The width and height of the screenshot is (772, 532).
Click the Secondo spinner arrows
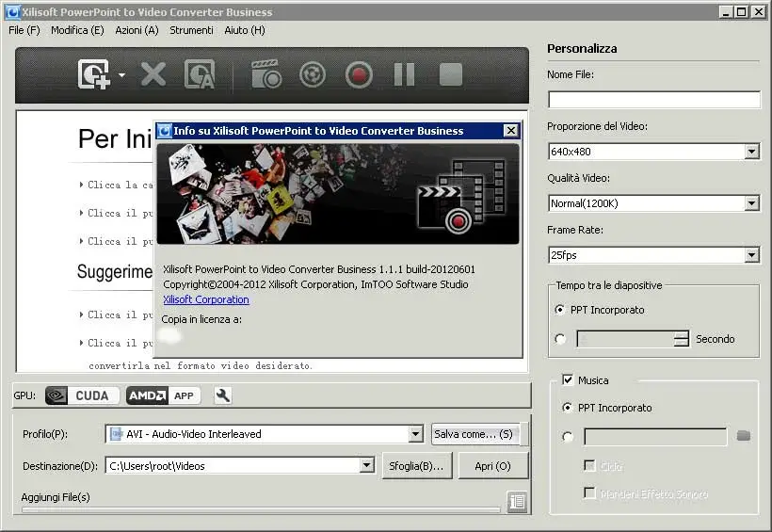coord(682,339)
